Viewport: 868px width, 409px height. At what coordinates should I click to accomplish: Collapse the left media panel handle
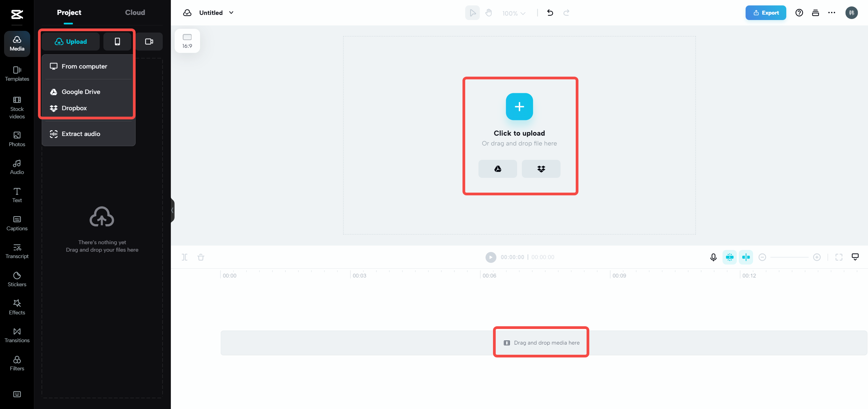[x=173, y=210]
